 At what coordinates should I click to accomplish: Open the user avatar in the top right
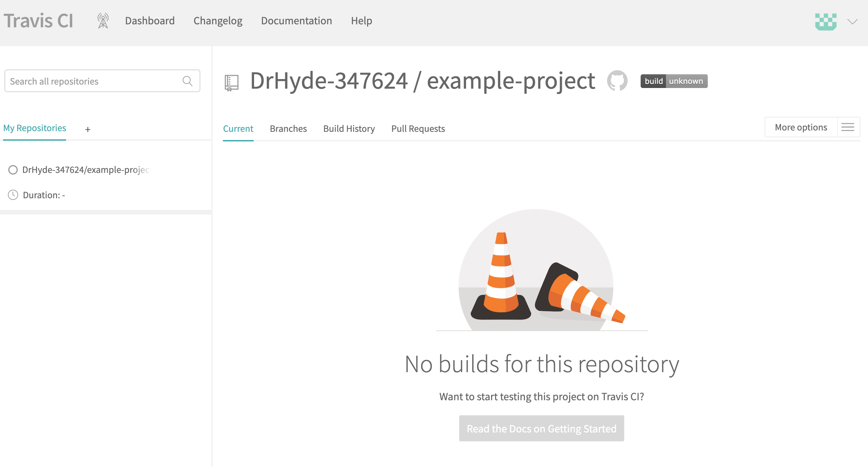826,22
